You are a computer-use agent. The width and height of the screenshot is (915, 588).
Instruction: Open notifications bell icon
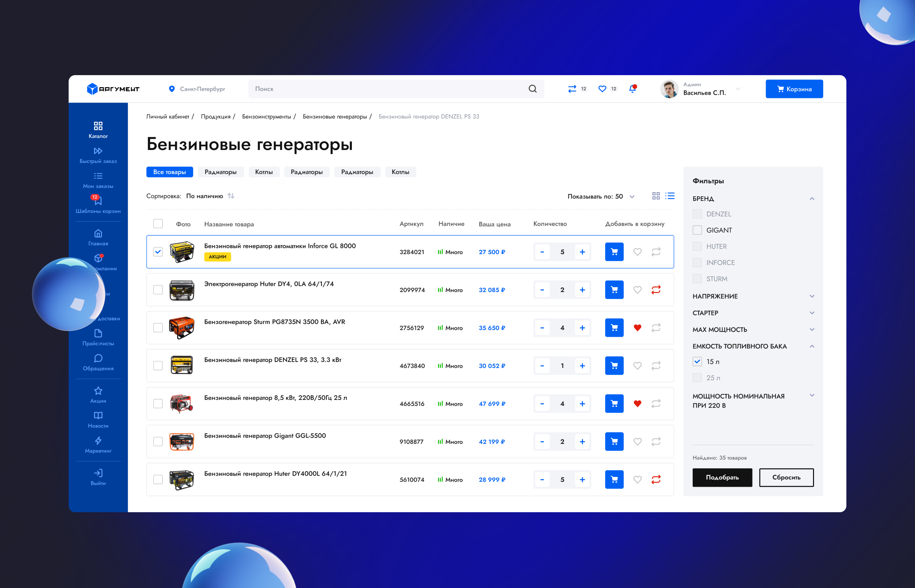click(632, 89)
